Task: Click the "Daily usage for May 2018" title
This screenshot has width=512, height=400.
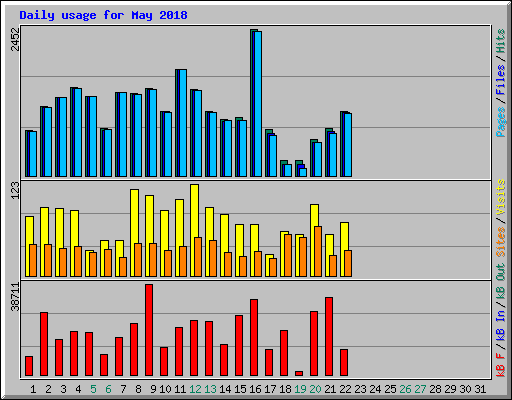Action: point(103,15)
